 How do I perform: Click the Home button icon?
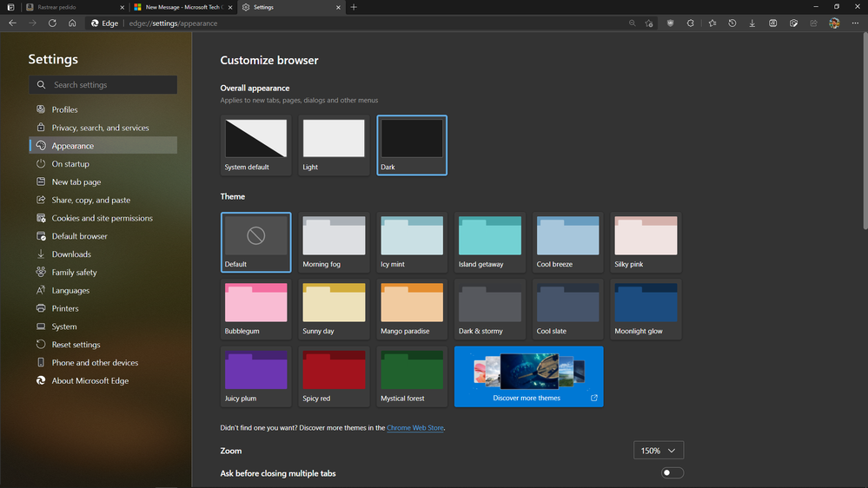(x=72, y=23)
